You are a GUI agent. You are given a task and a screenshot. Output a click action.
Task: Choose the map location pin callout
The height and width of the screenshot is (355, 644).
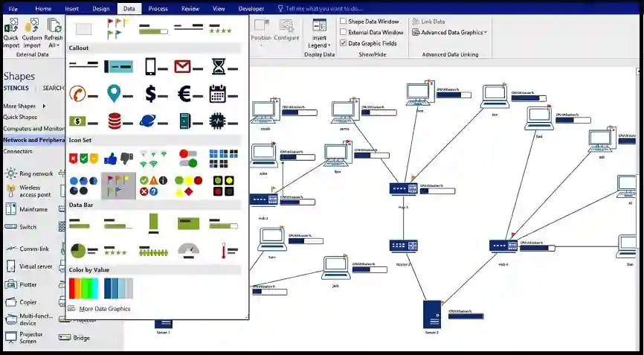(120, 94)
